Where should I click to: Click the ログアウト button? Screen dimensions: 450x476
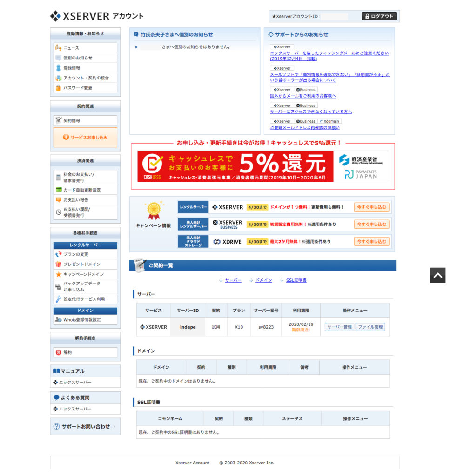tap(379, 16)
